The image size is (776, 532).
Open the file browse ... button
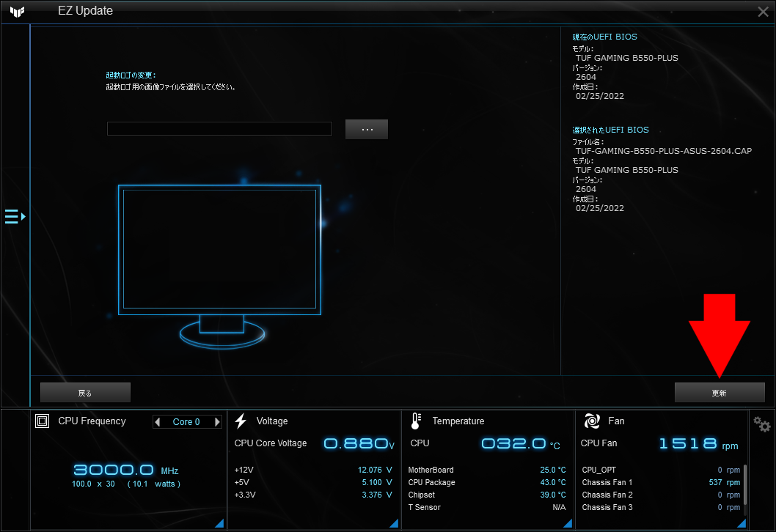pyautogui.click(x=366, y=129)
